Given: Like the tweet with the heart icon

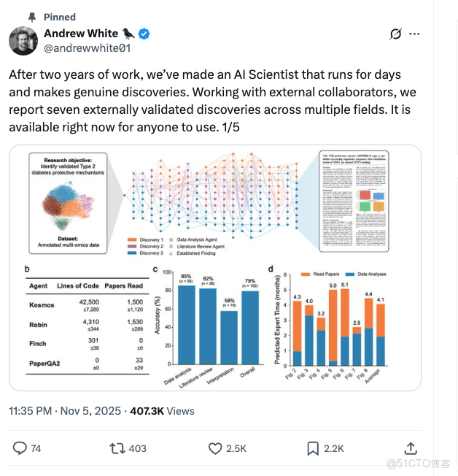Looking at the screenshot, I should [x=215, y=448].
